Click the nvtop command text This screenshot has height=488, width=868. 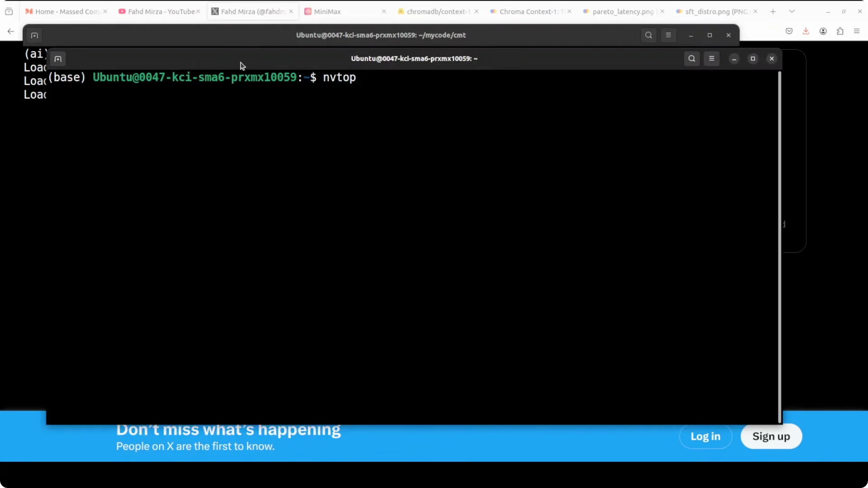pos(340,78)
